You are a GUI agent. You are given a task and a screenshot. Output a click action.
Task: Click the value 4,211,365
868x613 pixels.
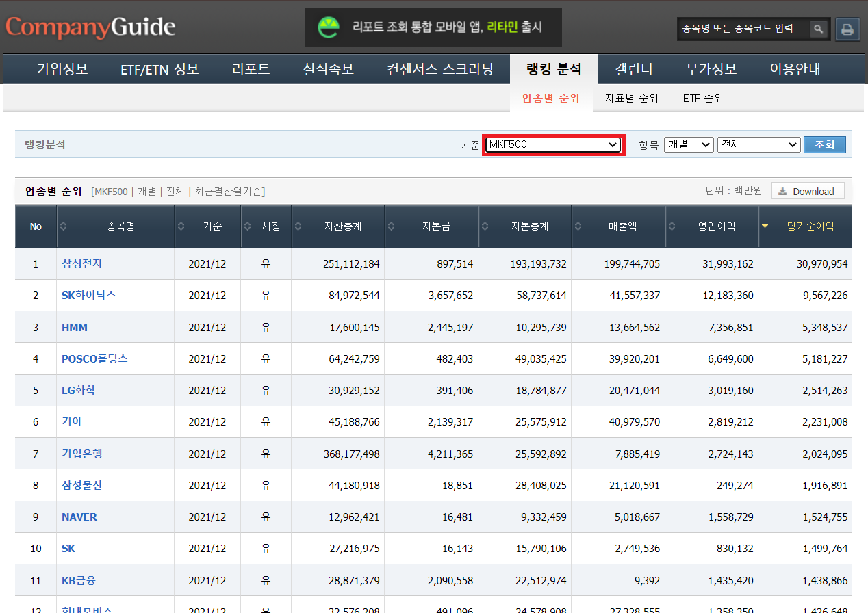pos(450,453)
